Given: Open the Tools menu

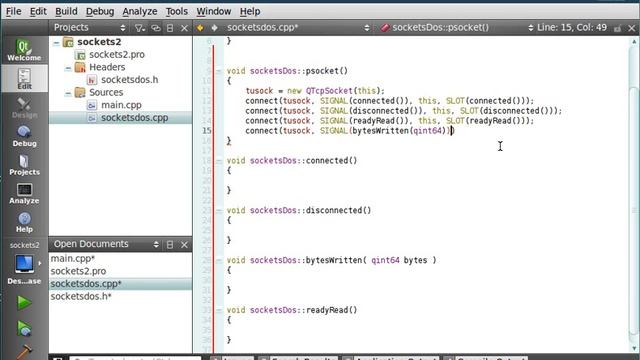Looking at the screenshot, I should (x=176, y=11).
